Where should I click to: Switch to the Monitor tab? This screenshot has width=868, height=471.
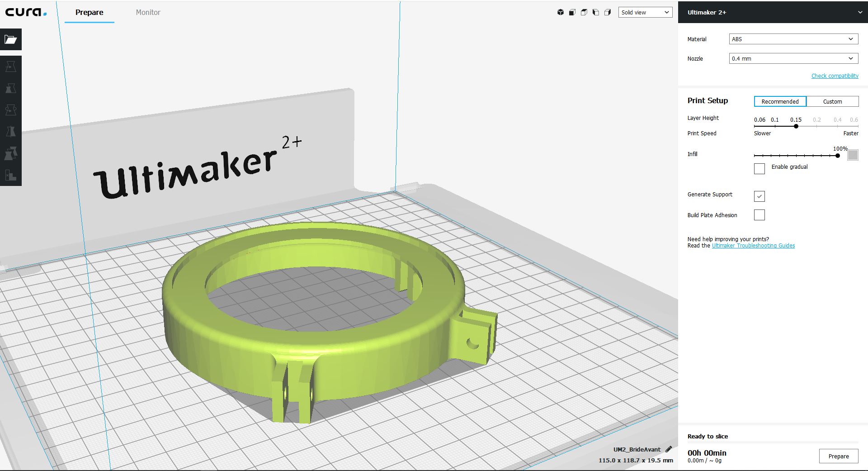point(148,12)
